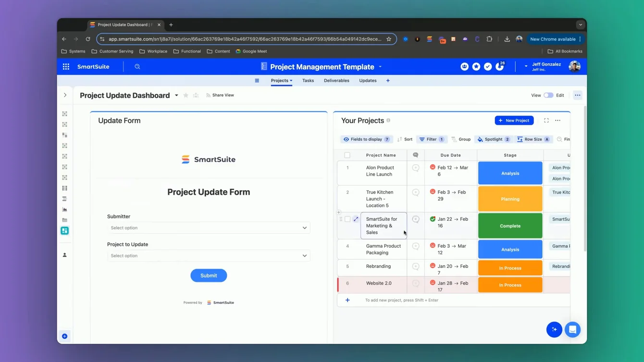
Task: Click Jeff Gonzalez profile avatar
Action: pos(574,67)
